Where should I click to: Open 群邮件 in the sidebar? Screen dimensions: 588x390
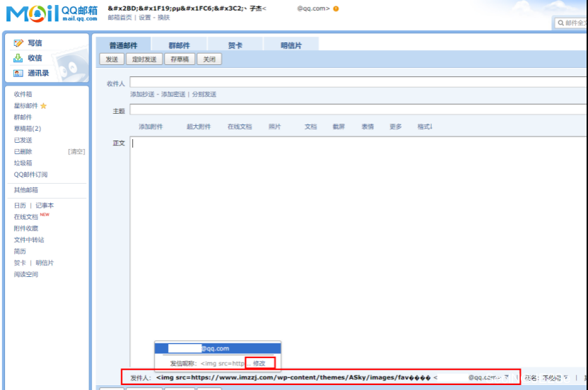click(23, 117)
